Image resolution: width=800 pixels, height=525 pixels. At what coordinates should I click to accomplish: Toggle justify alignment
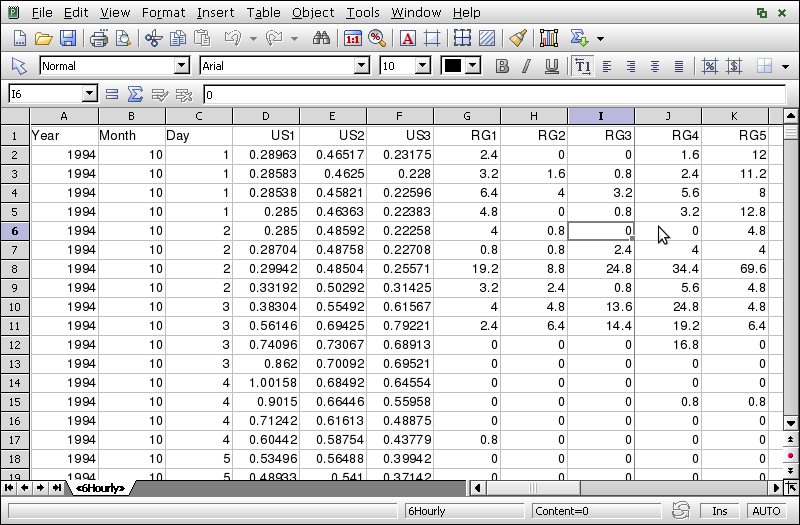pyautogui.click(x=679, y=66)
